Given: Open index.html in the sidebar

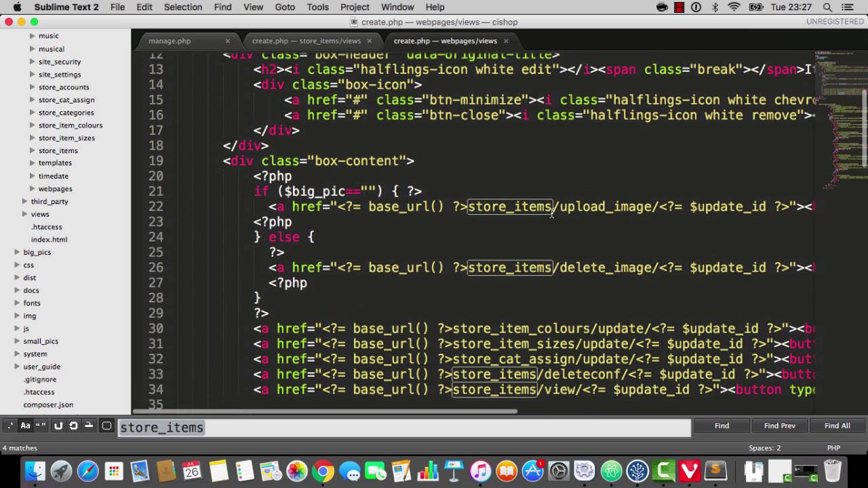Looking at the screenshot, I should [x=49, y=239].
